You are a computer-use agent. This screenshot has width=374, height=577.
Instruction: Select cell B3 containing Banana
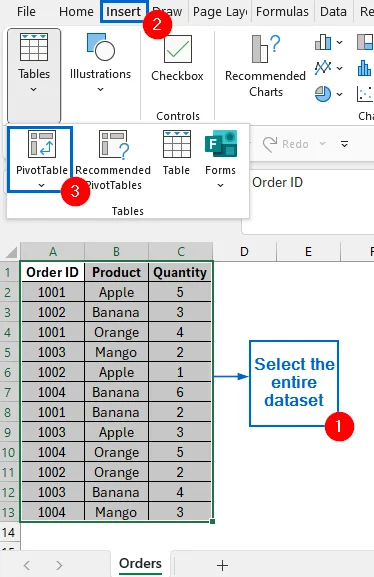pos(116,312)
